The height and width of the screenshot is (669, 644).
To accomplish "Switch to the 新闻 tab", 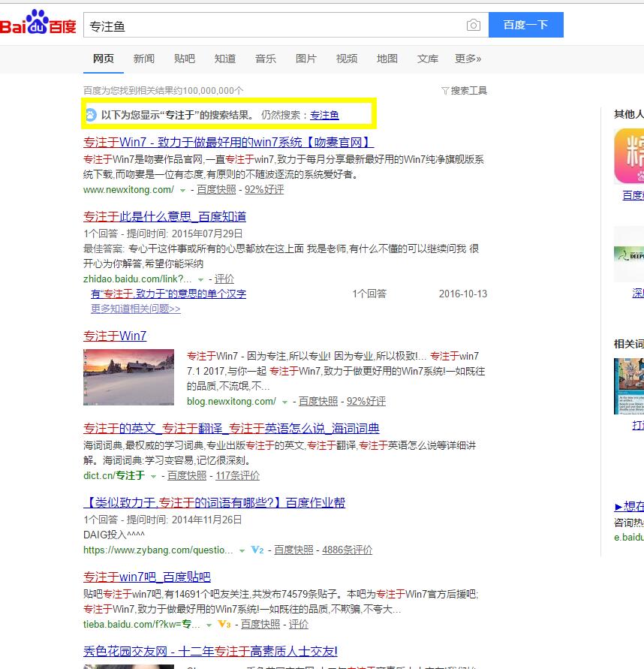I will pos(143,59).
